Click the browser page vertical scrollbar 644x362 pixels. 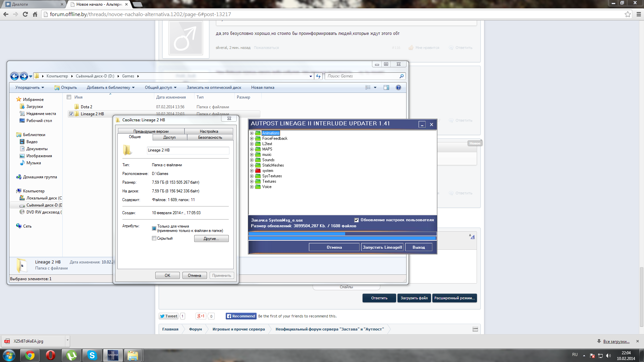click(x=641, y=297)
